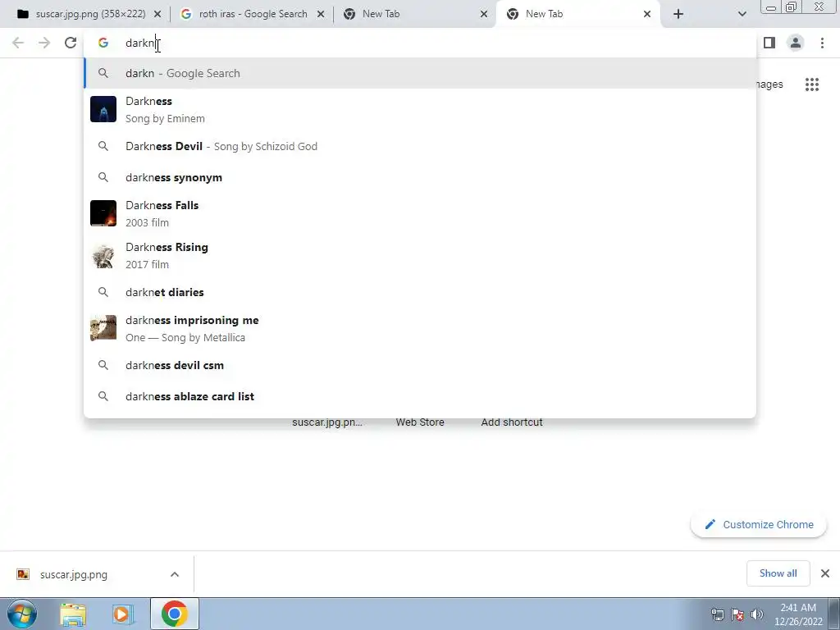This screenshot has width=840, height=630.
Task: Close the suscar.jpg.png tab
Action: click(157, 14)
